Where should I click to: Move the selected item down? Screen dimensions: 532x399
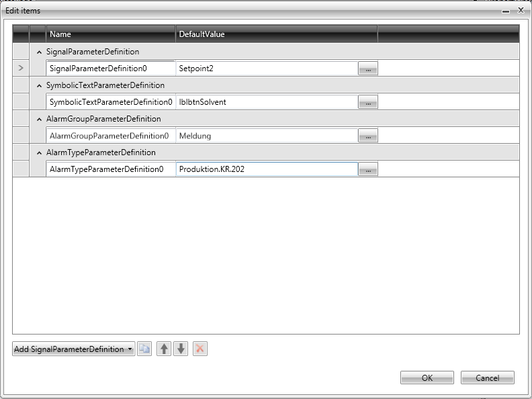[181, 349]
